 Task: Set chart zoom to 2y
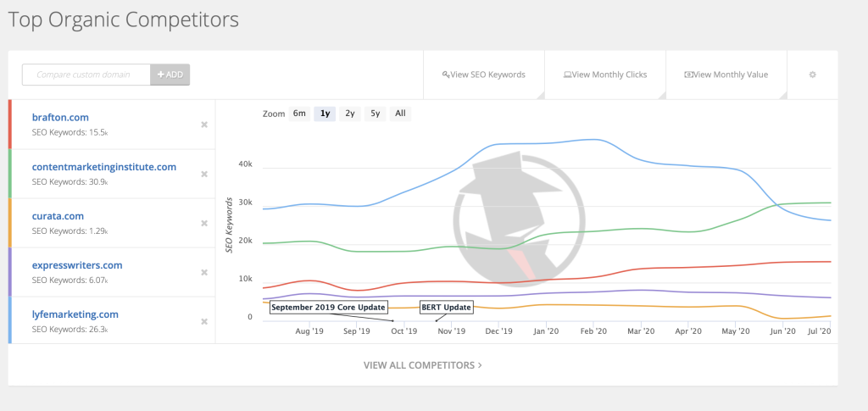click(350, 114)
